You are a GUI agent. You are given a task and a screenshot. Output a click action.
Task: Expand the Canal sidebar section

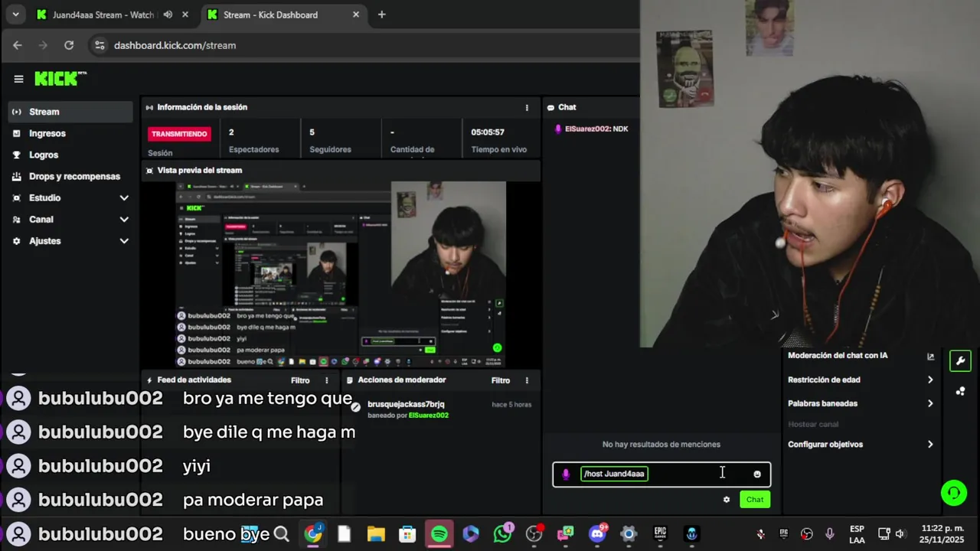coord(70,220)
